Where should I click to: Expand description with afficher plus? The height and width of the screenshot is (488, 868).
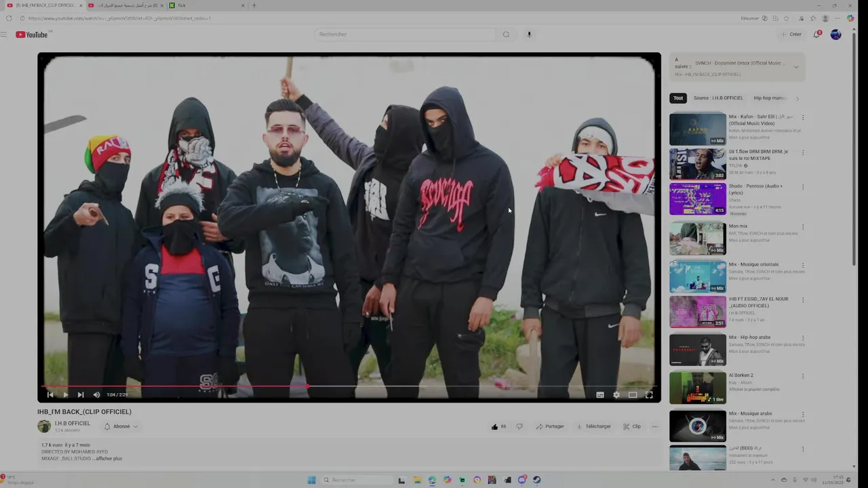[x=108, y=459]
